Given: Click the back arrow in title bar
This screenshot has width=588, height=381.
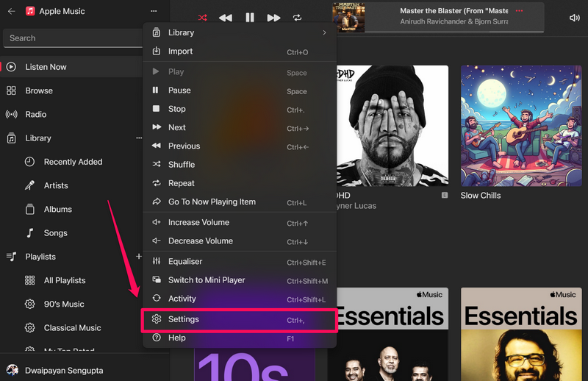Looking at the screenshot, I should click(12, 12).
